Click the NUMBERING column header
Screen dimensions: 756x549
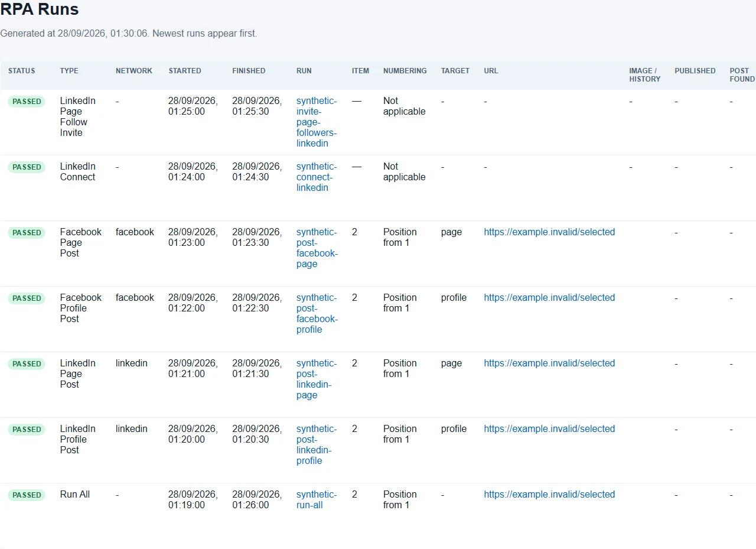405,71
